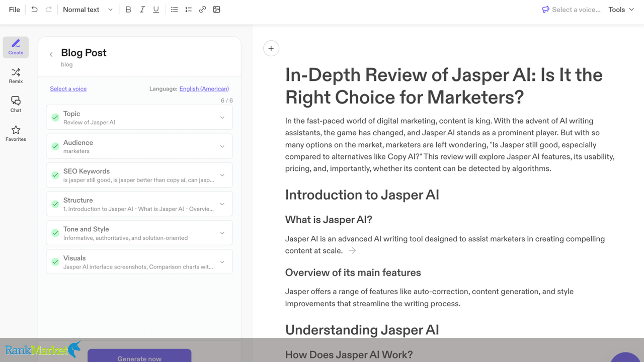
Task: Insert a bulleted list
Action: click(x=174, y=10)
